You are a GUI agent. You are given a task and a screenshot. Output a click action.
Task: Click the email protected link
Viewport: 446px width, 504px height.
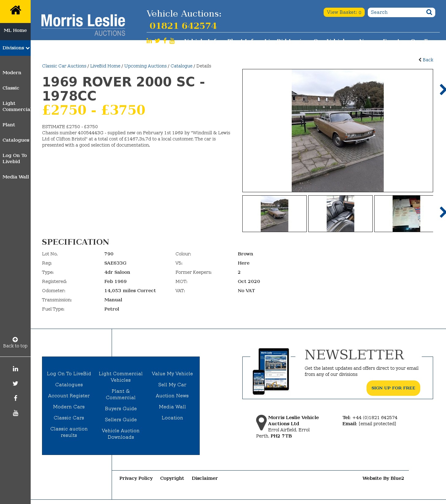[377, 424]
